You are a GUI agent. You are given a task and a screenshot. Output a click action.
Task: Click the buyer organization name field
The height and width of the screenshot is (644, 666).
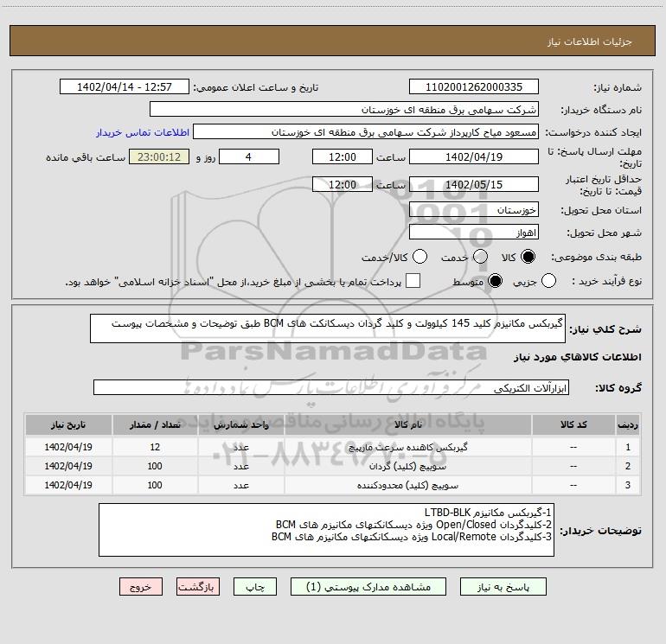click(344, 110)
